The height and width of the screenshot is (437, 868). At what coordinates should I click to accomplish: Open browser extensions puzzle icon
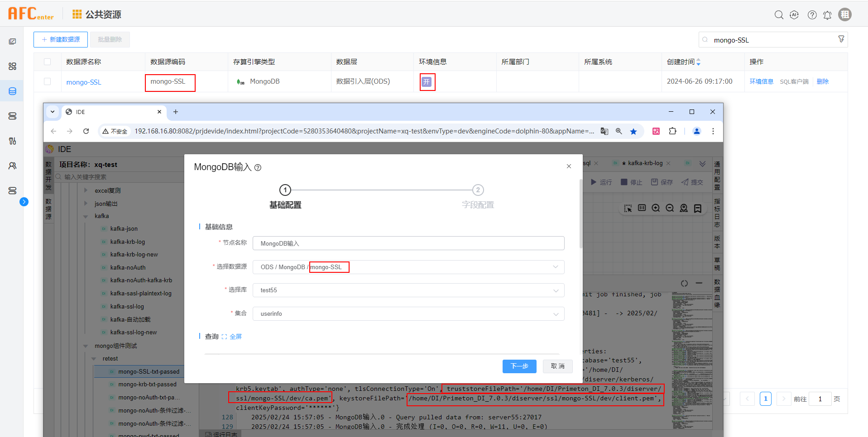pos(672,131)
